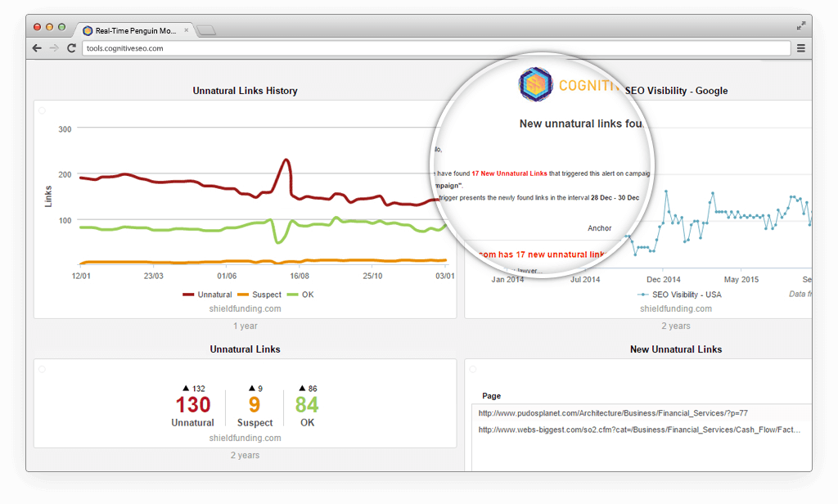Click the browser forward arrow
Image resolution: width=838 pixels, height=504 pixels.
click(54, 48)
